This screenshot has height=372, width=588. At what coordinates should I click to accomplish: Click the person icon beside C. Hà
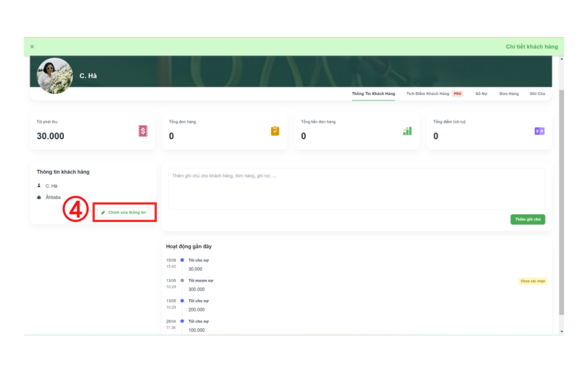(39, 186)
